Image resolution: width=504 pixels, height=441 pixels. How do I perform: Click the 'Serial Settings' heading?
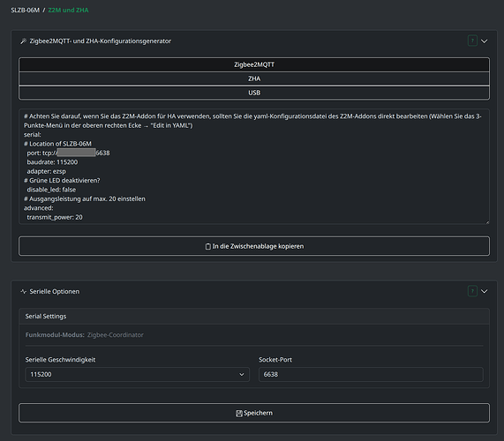click(46, 317)
